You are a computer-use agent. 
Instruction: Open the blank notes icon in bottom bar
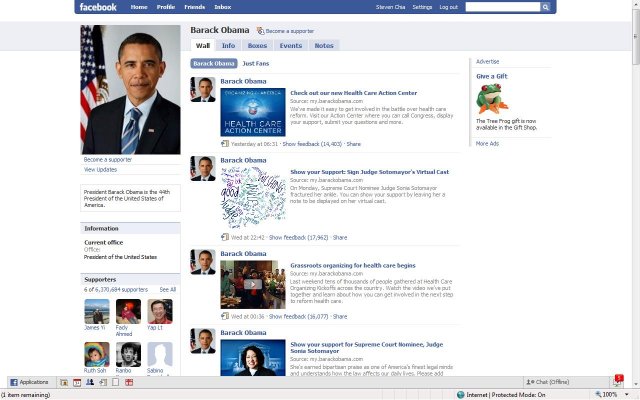coord(116,382)
